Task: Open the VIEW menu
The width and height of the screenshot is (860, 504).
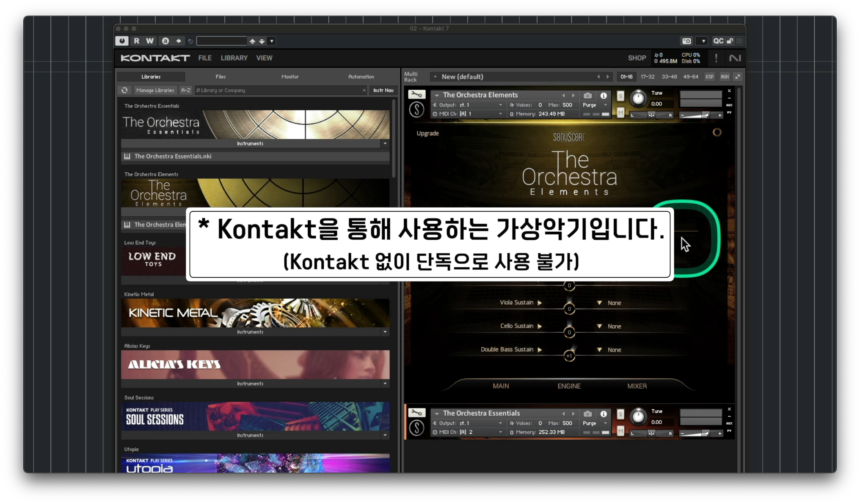Action: [x=264, y=58]
